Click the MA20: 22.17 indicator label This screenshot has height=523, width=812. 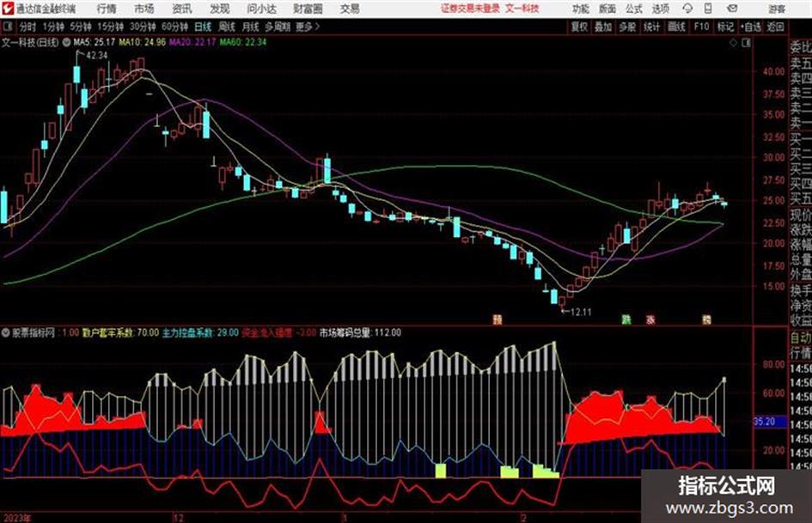(x=192, y=42)
